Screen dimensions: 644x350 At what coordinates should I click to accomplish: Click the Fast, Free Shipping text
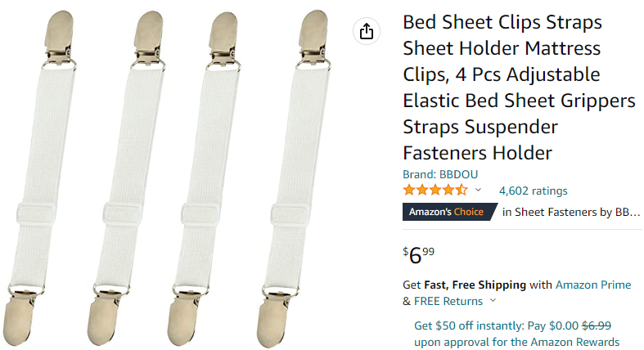[x=476, y=285]
